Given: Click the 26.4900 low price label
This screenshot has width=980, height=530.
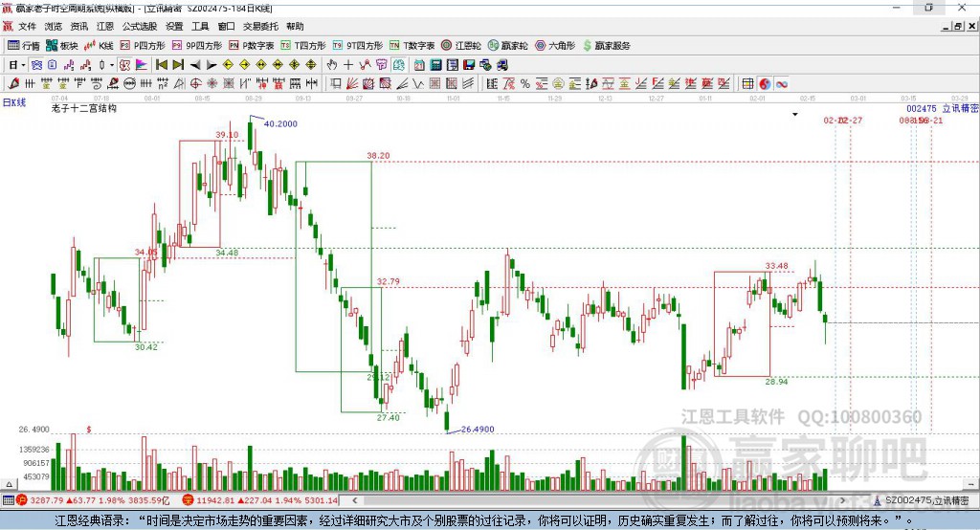Looking at the screenshot, I should click(x=478, y=430).
